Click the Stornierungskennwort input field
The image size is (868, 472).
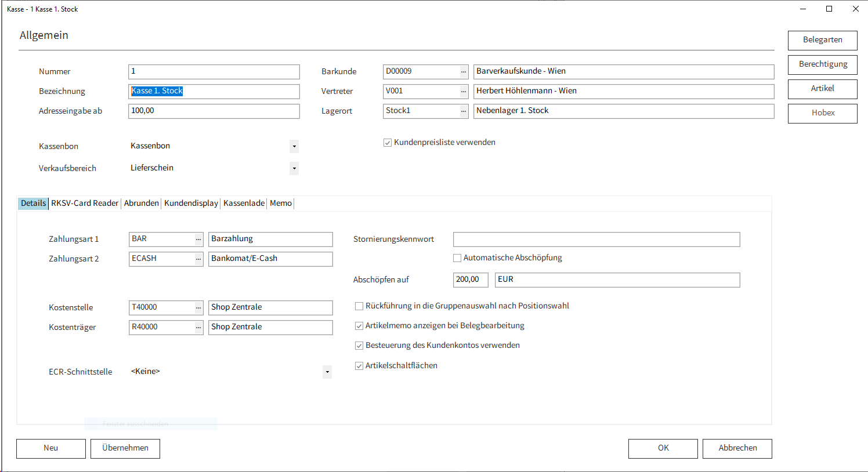point(596,239)
